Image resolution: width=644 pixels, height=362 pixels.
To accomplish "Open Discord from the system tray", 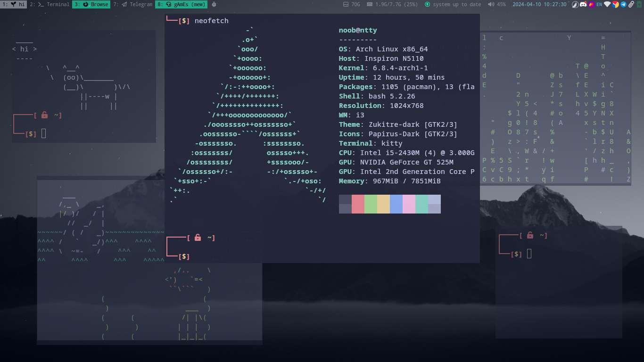I will click(583, 4).
